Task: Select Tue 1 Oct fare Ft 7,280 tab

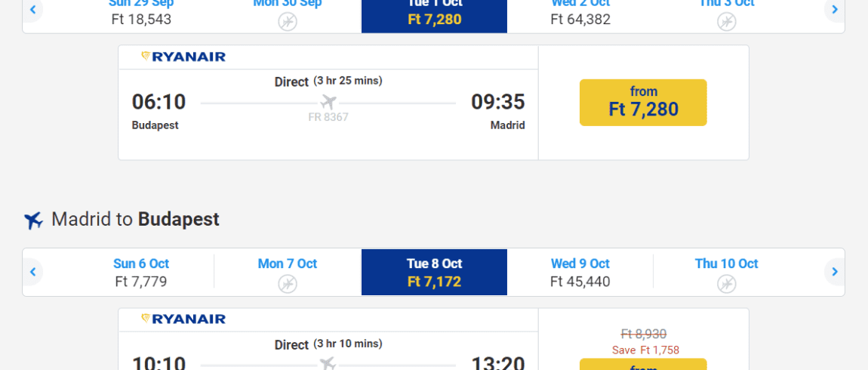Action: (434, 14)
